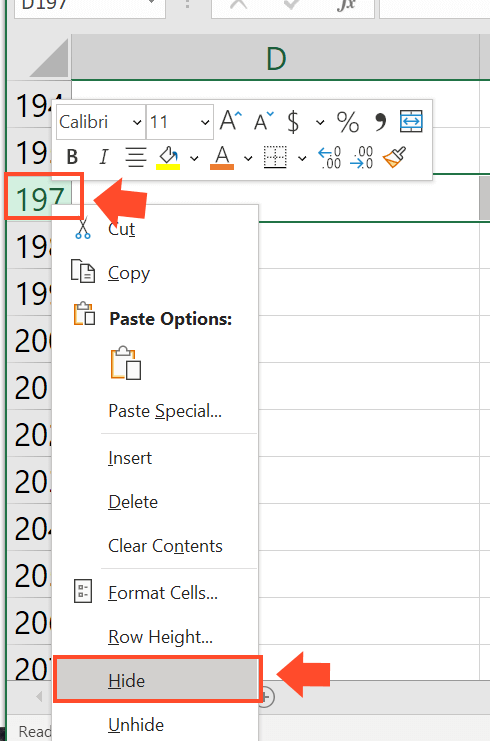Apply orange Font Color

pyautogui.click(x=222, y=157)
